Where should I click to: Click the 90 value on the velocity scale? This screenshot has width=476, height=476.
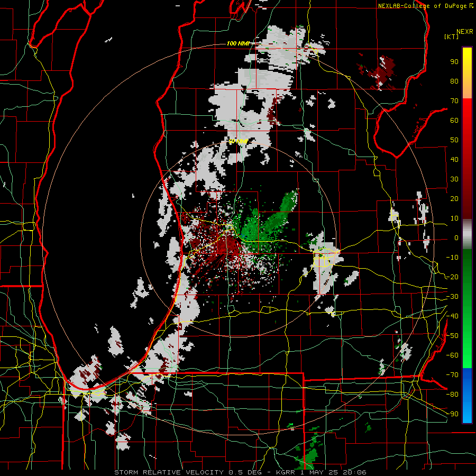454,62
